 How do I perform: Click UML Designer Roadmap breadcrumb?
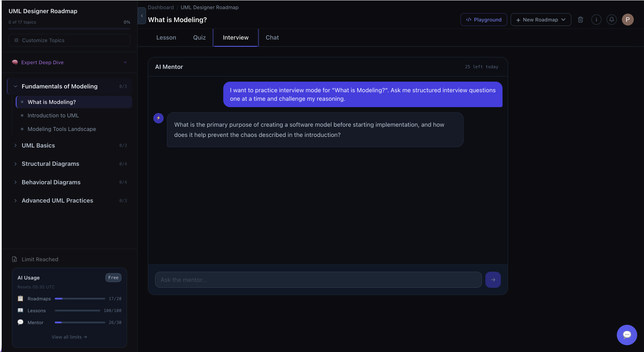click(209, 7)
